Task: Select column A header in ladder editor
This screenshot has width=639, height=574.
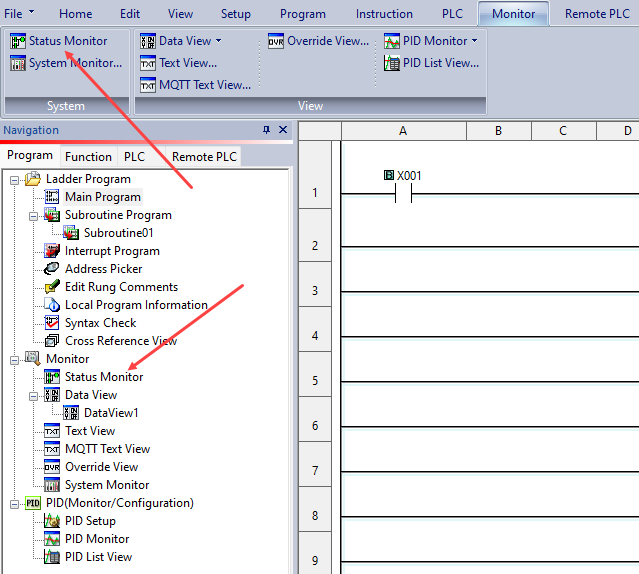Action: click(403, 131)
